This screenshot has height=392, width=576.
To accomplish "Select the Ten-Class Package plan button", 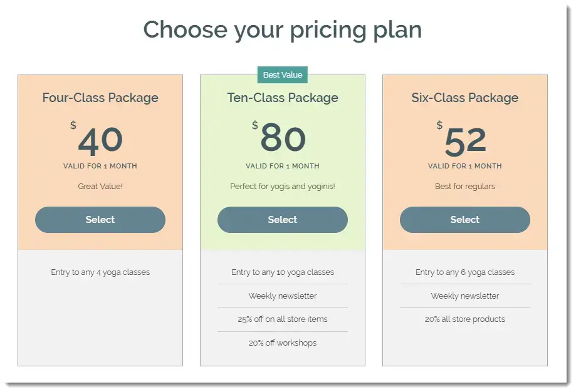I will (283, 220).
